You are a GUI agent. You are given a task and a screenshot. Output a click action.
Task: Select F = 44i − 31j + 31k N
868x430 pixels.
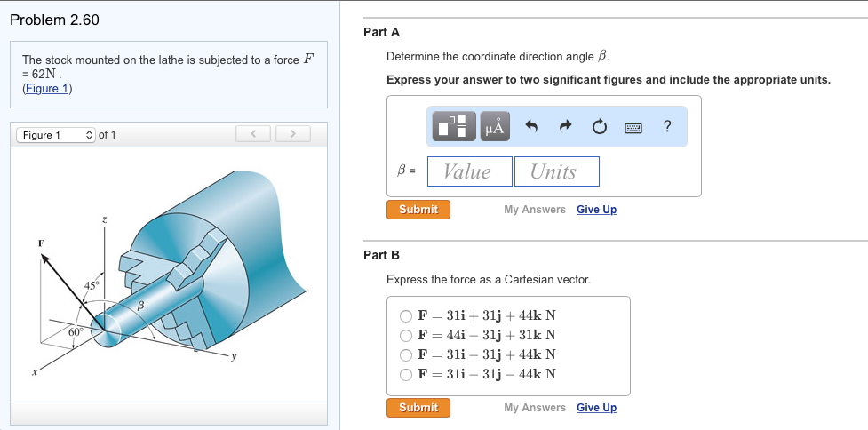pyautogui.click(x=406, y=335)
